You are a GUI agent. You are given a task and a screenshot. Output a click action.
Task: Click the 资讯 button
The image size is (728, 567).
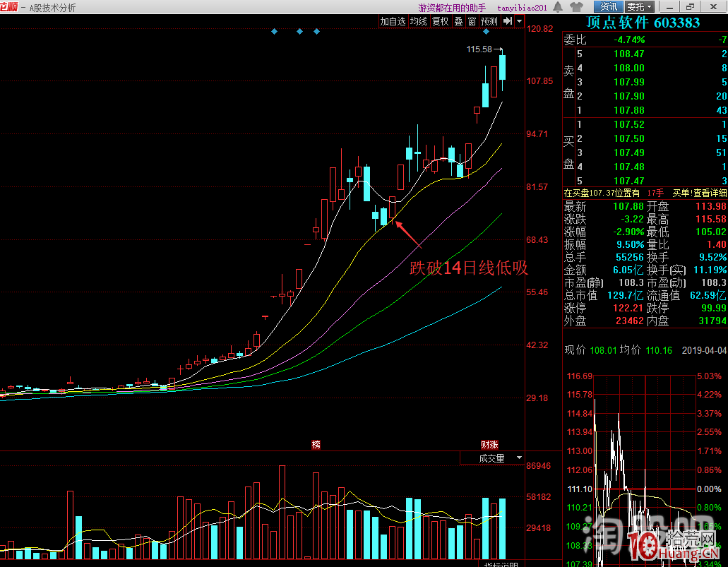pyautogui.click(x=609, y=6)
